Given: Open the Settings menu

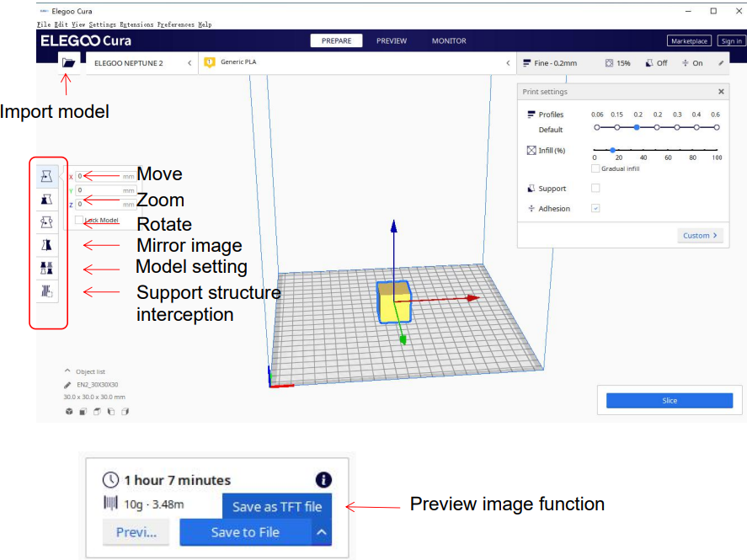Looking at the screenshot, I should [103, 24].
